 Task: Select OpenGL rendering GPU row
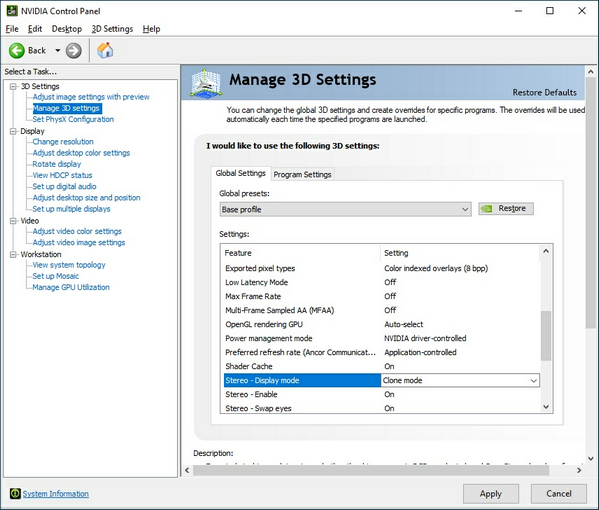pyautogui.click(x=381, y=324)
